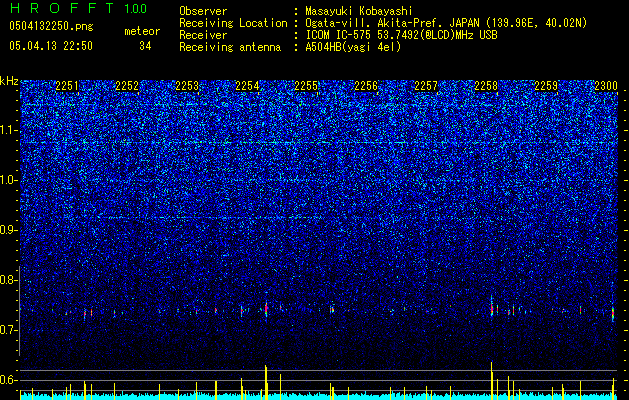Screen dimensions: 629x400
Task: Click the 2255 time marker
Action: 306,86
